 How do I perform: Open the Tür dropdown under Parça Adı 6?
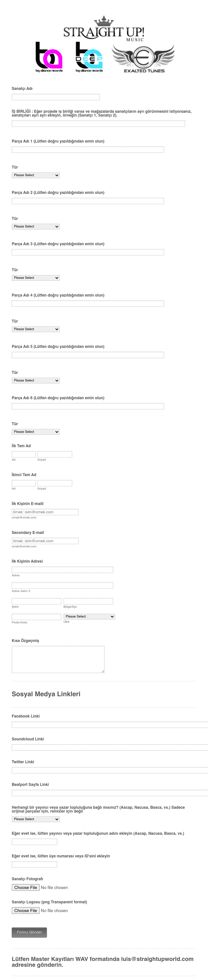pyautogui.click(x=36, y=432)
